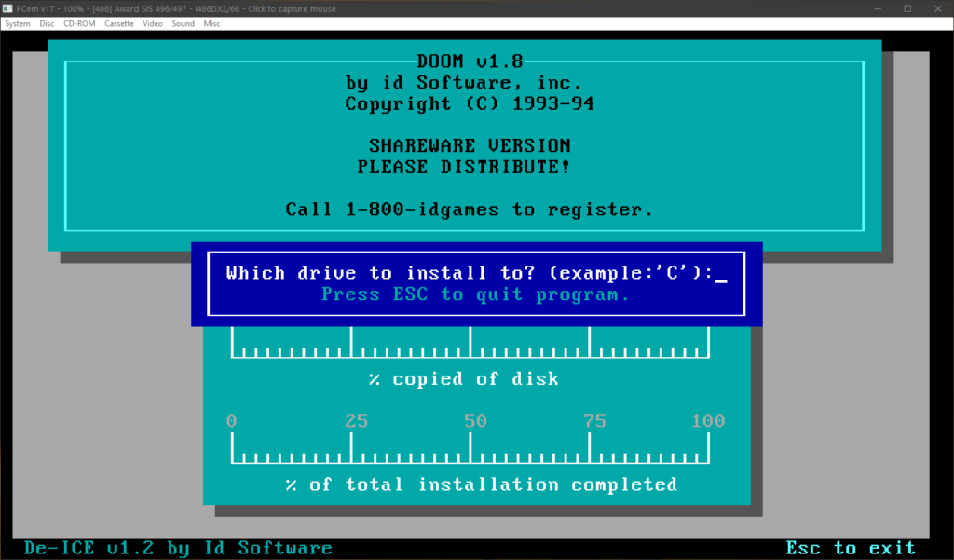Click the drive letter input cursor
The width and height of the screenshot is (954, 560).
coord(720,274)
